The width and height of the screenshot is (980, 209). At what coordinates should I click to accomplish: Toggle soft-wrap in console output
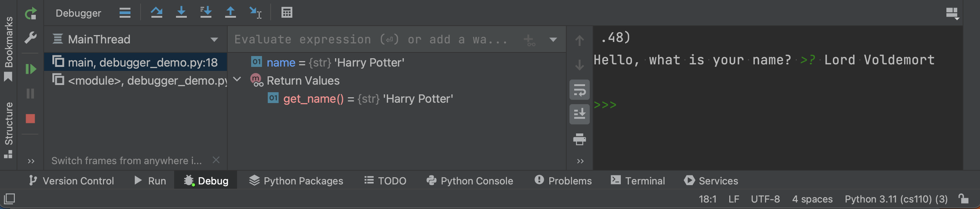pyautogui.click(x=579, y=90)
